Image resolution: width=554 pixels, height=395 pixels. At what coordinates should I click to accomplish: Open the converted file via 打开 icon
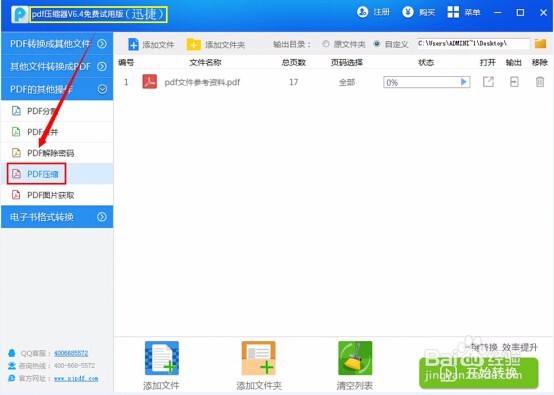tap(488, 82)
